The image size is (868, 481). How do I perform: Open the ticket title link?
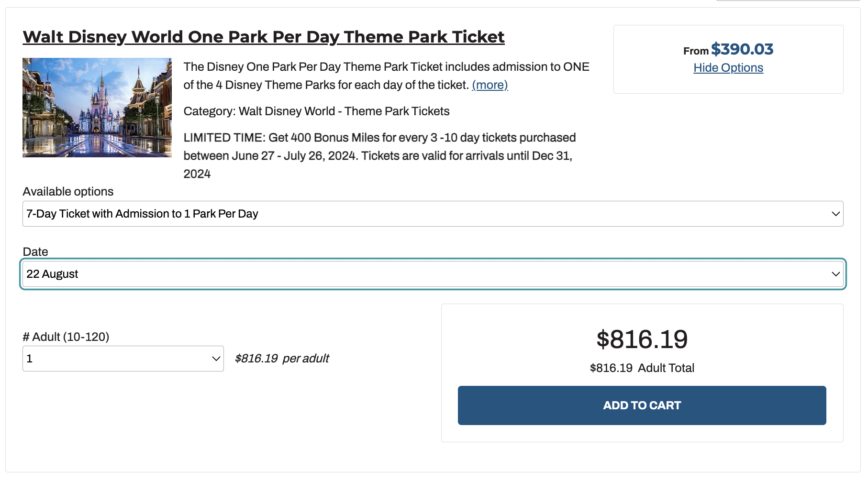263,37
